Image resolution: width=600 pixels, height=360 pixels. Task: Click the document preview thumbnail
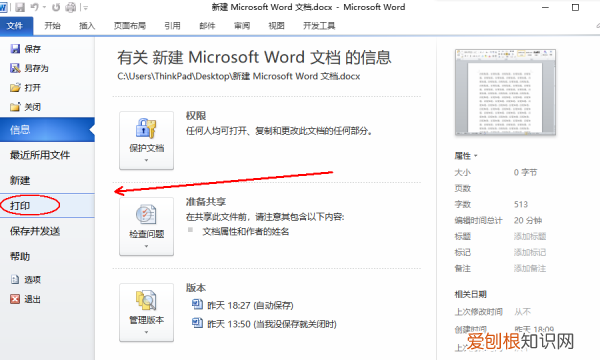click(x=505, y=92)
